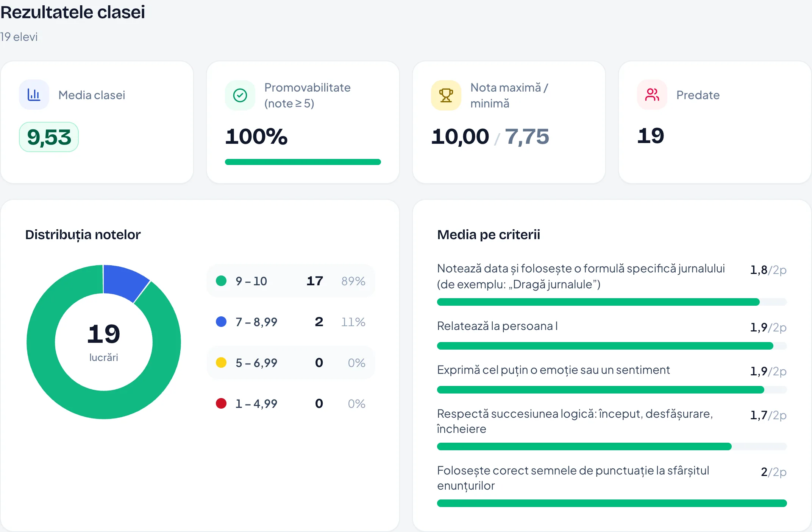Click the '19 elevi' subtitle

tap(19, 37)
